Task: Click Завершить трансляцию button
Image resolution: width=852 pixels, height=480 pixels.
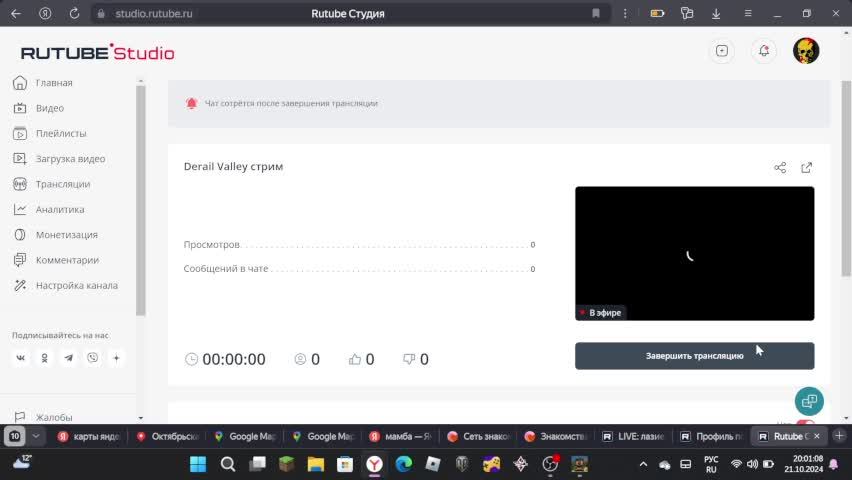Action: (x=694, y=356)
